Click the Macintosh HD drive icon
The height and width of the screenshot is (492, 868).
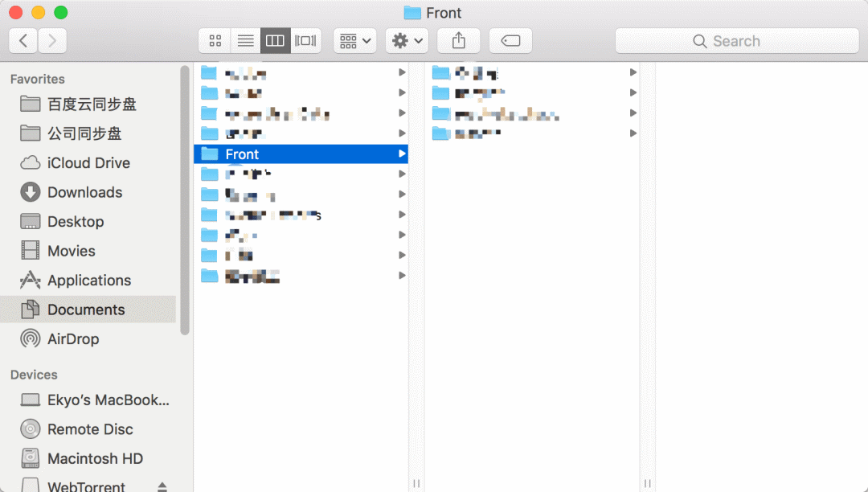(x=30, y=459)
